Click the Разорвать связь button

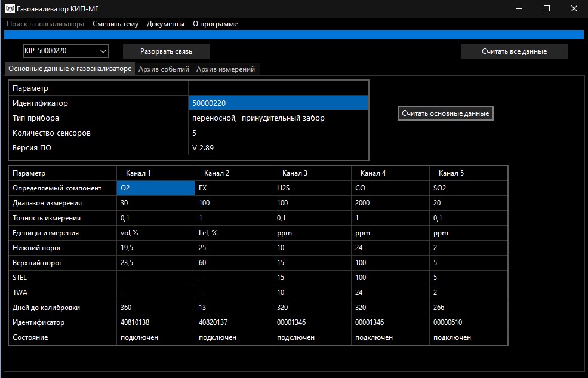coord(166,51)
